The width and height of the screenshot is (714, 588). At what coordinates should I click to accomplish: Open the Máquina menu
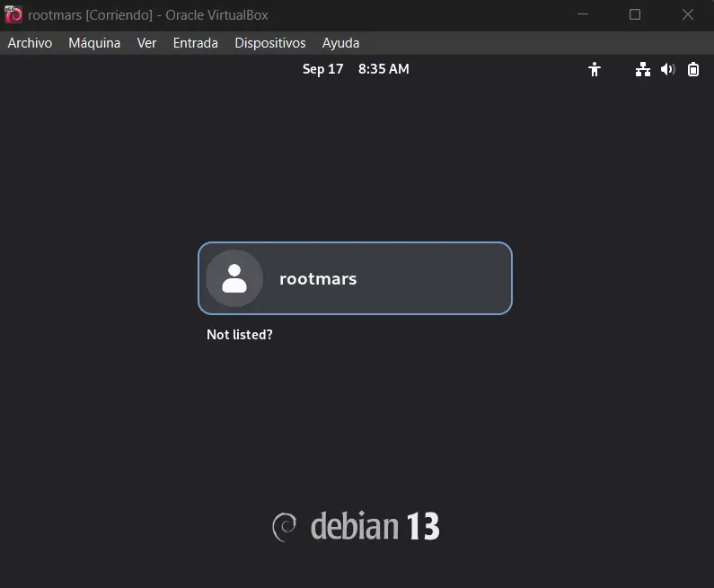[x=94, y=43]
